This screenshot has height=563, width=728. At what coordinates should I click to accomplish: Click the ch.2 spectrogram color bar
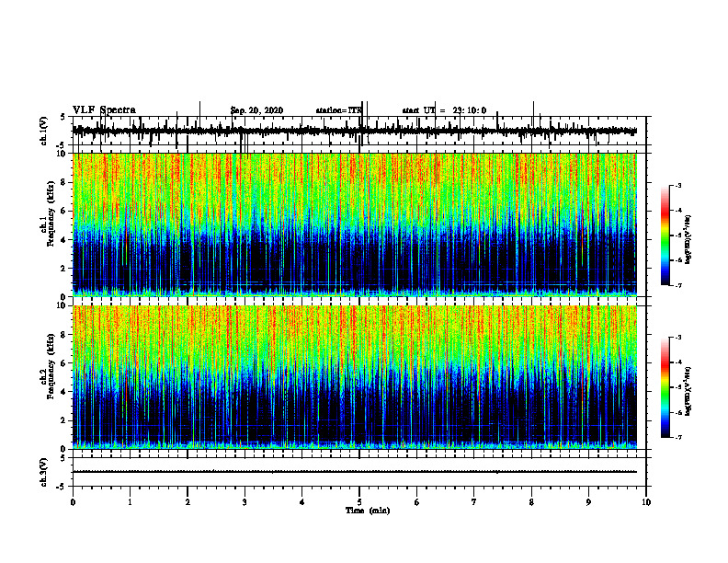pos(665,387)
